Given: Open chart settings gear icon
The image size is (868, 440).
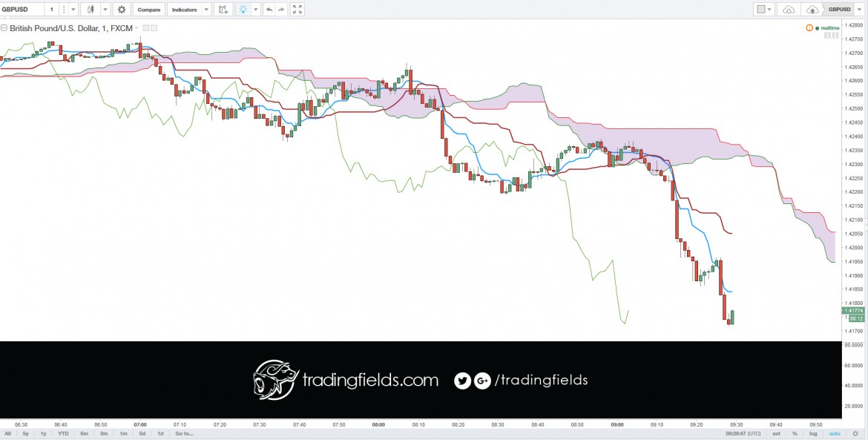Looking at the screenshot, I should click(x=121, y=10).
